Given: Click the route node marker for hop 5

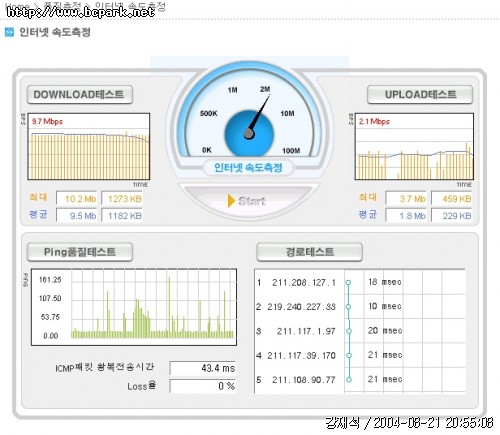Looking at the screenshot, I should (349, 380).
